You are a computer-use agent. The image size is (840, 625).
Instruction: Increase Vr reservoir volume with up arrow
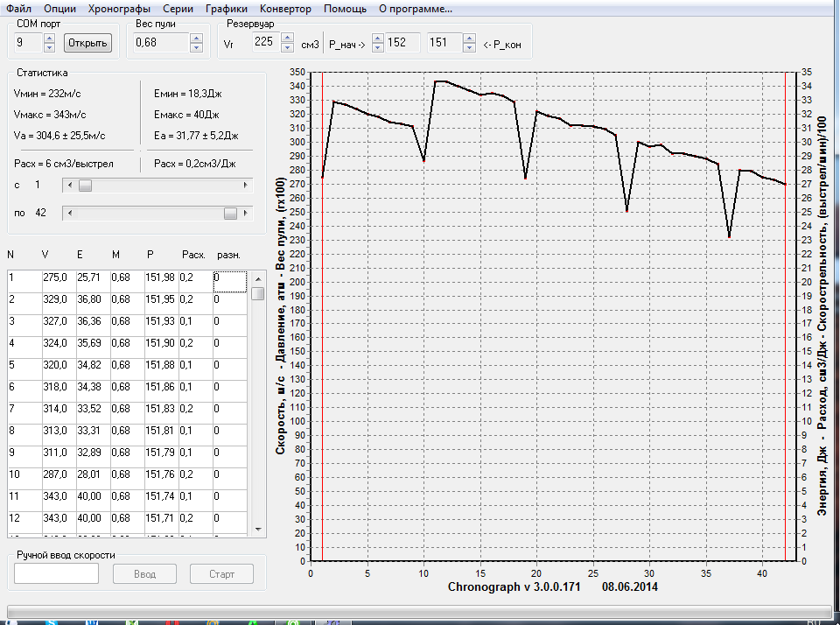288,39
